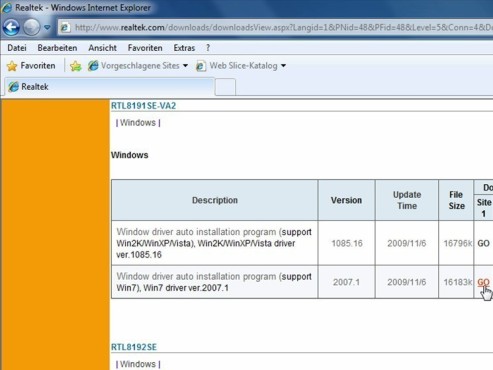Click the Internet Explorer icon in title bar
Viewport: 493px width, 370px height.
point(7,7)
